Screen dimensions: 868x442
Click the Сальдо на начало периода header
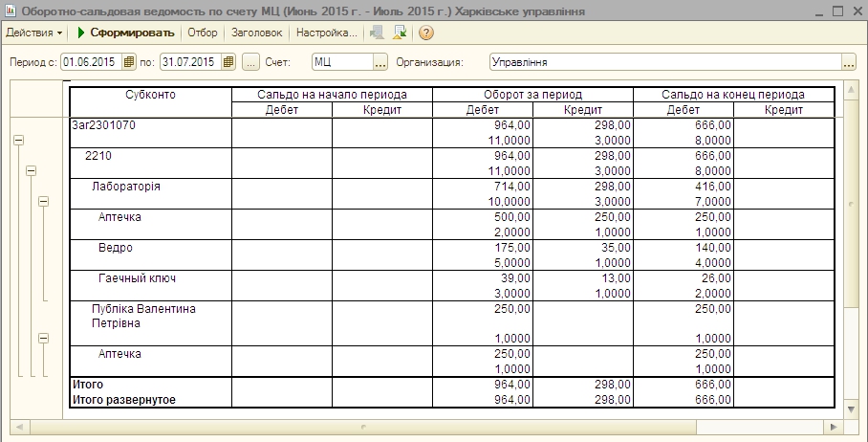[332, 95]
